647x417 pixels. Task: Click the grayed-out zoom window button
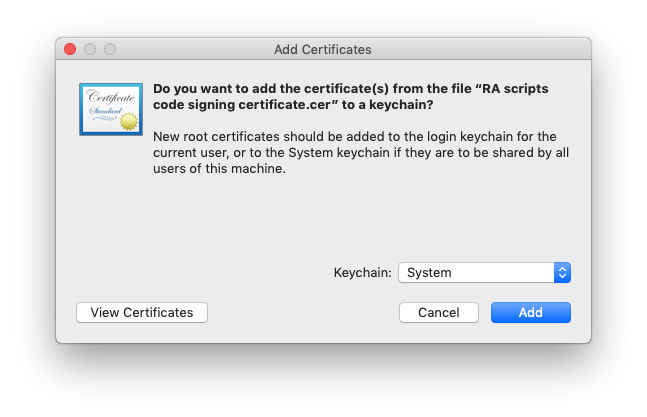[x=110, y=49]
